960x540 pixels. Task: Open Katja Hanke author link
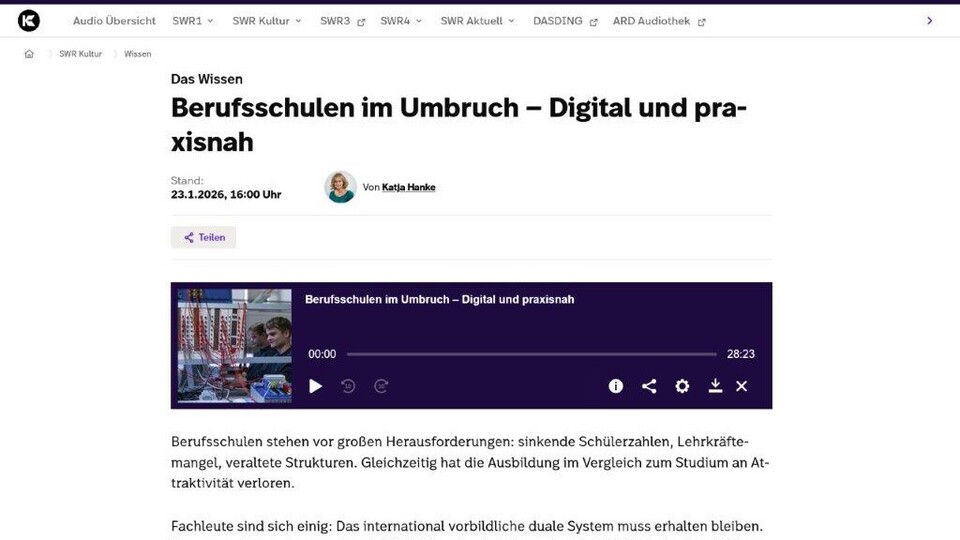[408, 187]
